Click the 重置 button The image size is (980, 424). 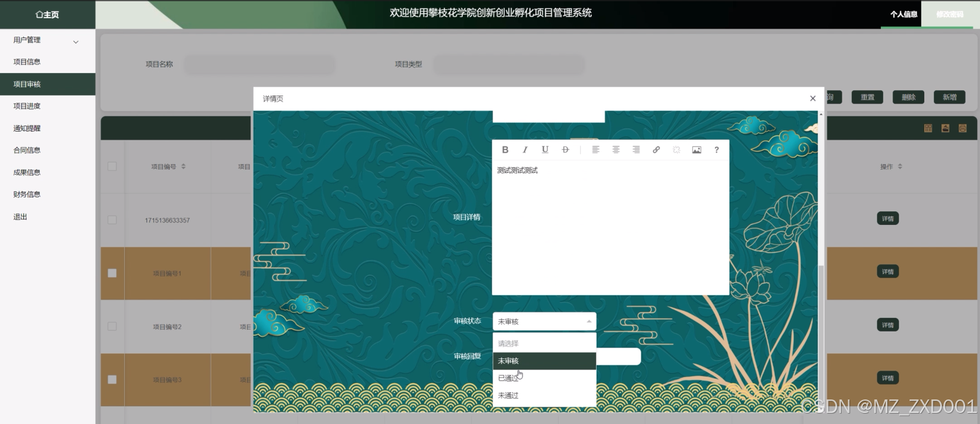coord(867,97)
